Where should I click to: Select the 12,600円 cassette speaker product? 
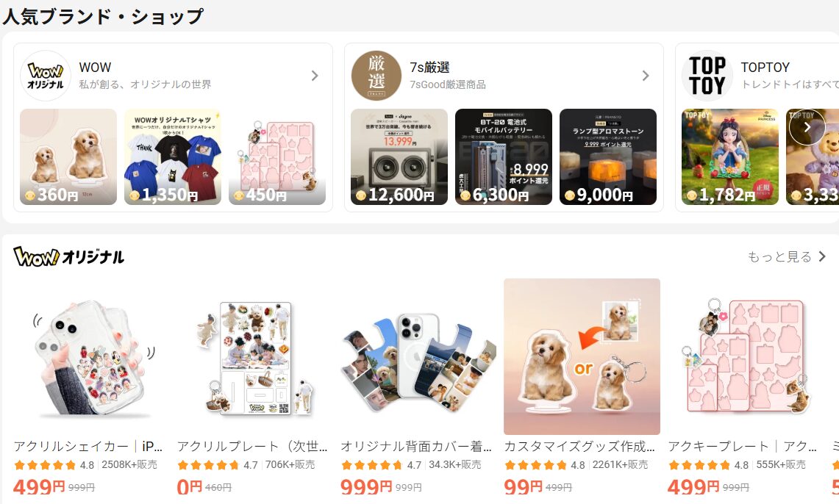399,157
